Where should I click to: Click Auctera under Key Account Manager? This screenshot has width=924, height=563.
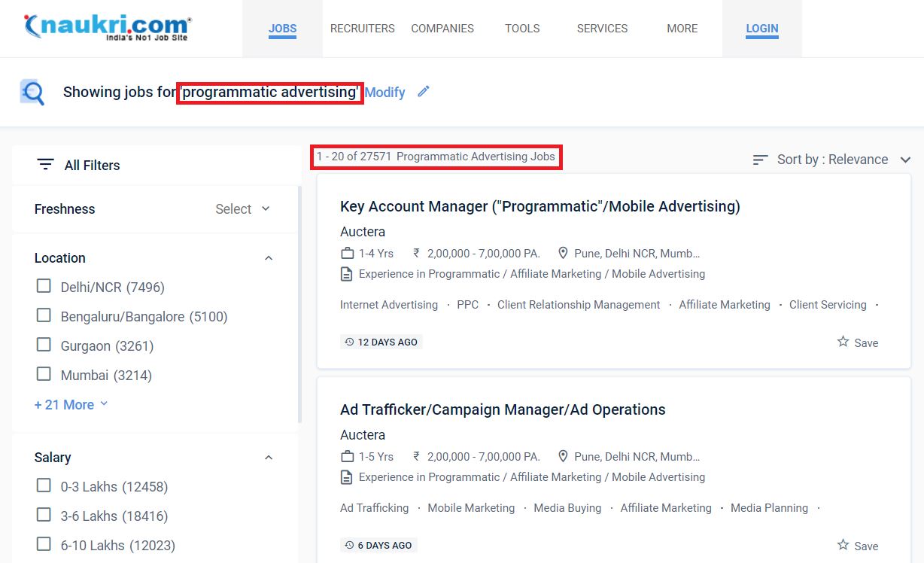click(363, 232)
